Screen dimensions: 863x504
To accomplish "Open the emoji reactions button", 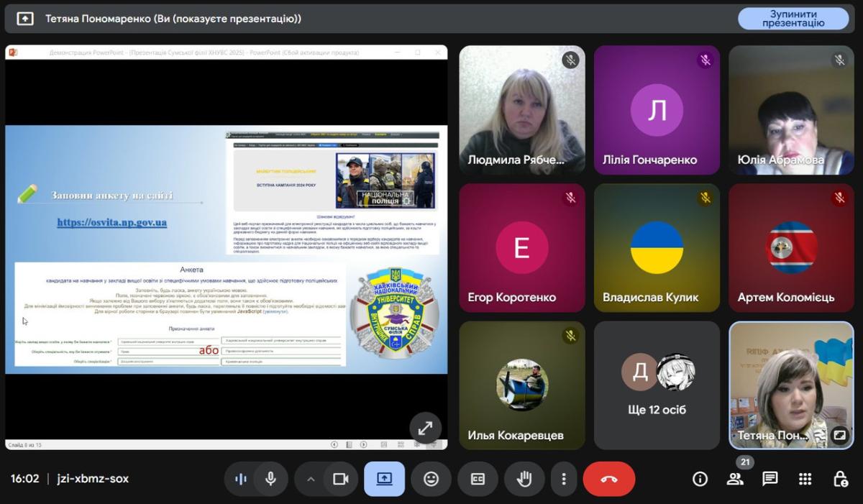I will (x=431, y=479).
